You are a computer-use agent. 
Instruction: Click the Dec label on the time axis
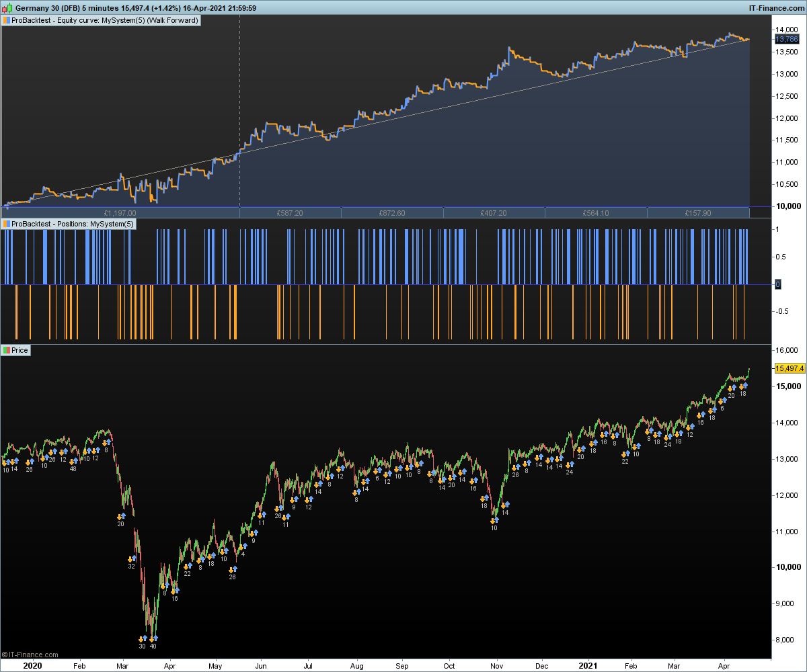(x=541, y=666)
